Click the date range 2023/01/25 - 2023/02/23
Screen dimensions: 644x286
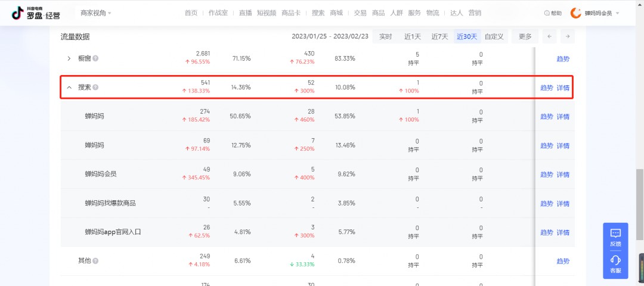[x=330, y=36]
